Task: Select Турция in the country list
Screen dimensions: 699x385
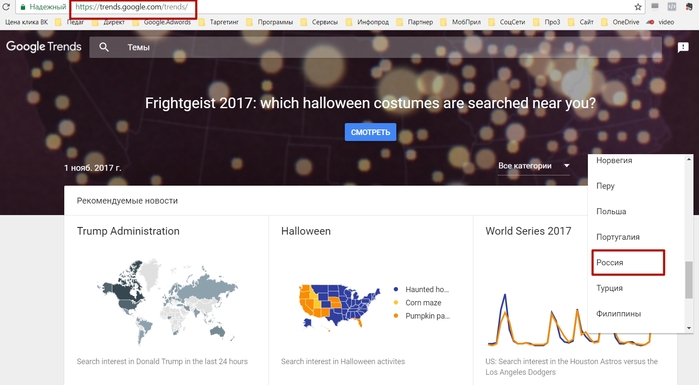Action: tap(609, 288)
